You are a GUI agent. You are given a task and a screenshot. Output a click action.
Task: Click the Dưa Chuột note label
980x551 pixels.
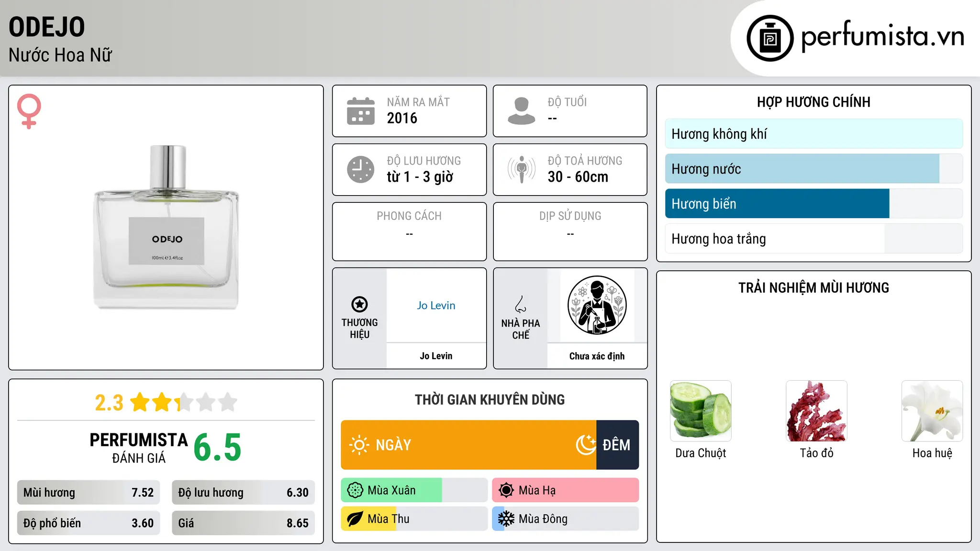pyautogui.click(x=701, y=453)
